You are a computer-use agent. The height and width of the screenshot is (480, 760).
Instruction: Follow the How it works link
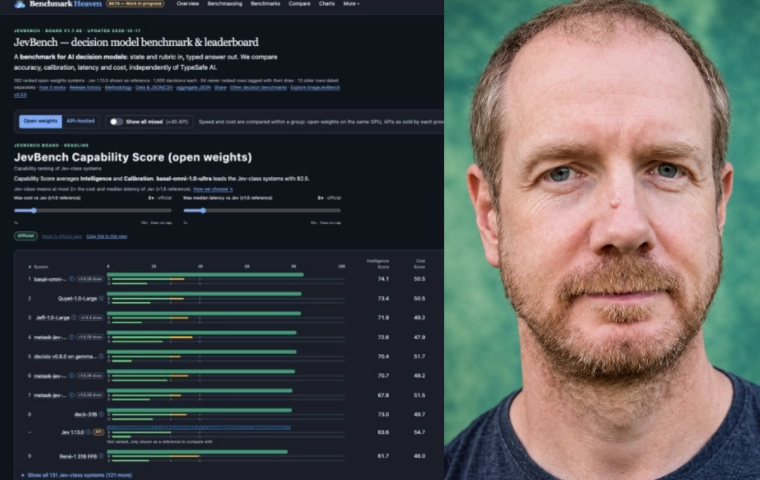pyautogui.click(x=52, y=88)
